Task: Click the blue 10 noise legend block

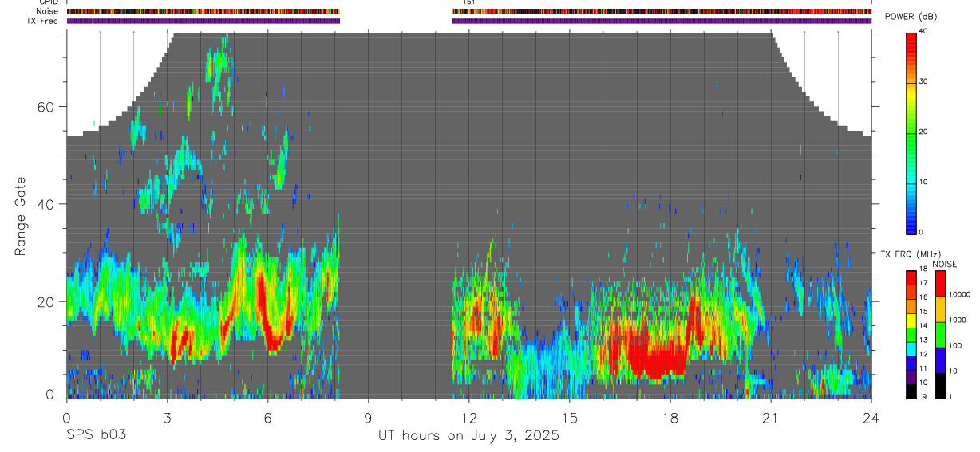Action: click(x=940, y=360)
